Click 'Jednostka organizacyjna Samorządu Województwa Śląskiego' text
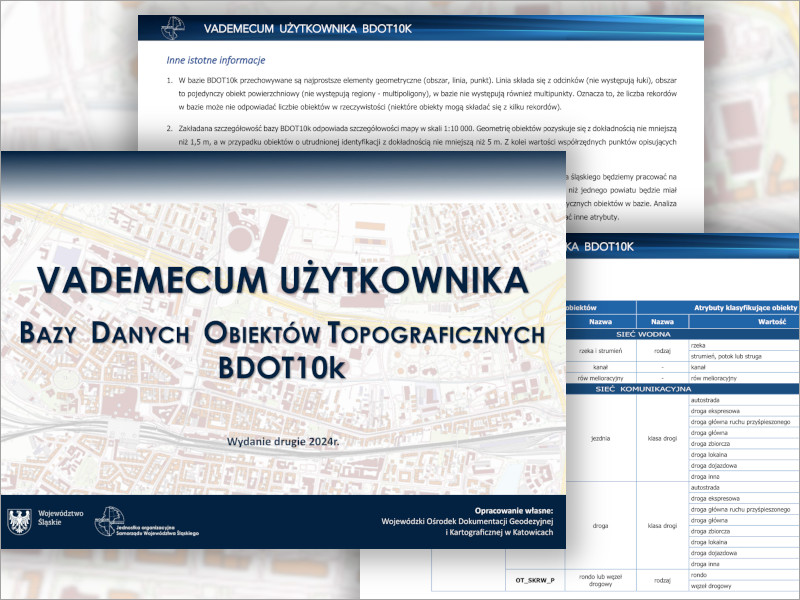The image size is (800, 600). click(157, 531)
